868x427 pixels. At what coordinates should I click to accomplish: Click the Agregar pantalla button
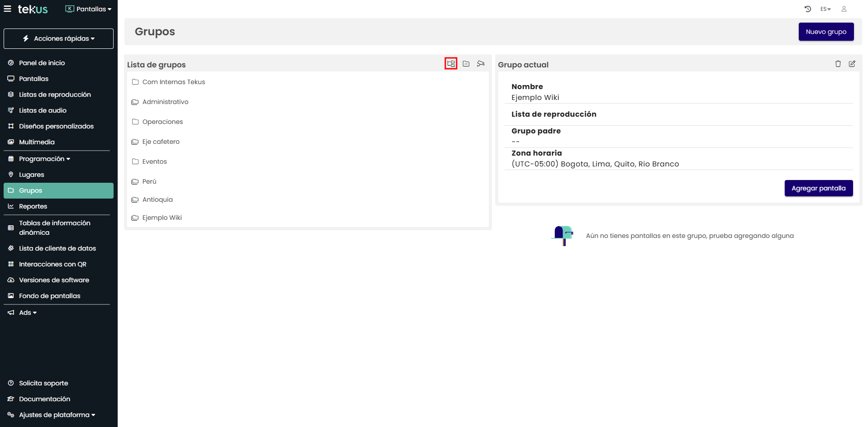(x=818, y=188)
